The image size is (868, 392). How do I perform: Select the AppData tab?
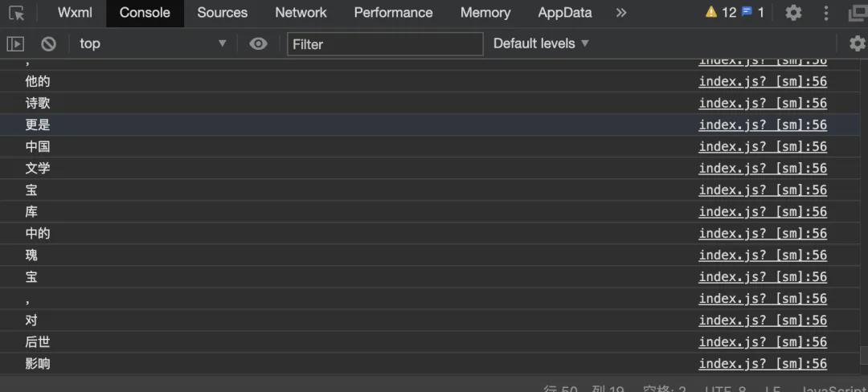pos(564,13)
